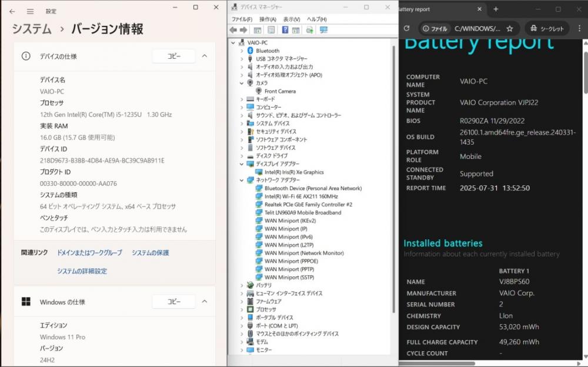The image size is (588, 367).
Task: Open the ファイル(F) menu in Device Manager
Action: pos(242,19)
